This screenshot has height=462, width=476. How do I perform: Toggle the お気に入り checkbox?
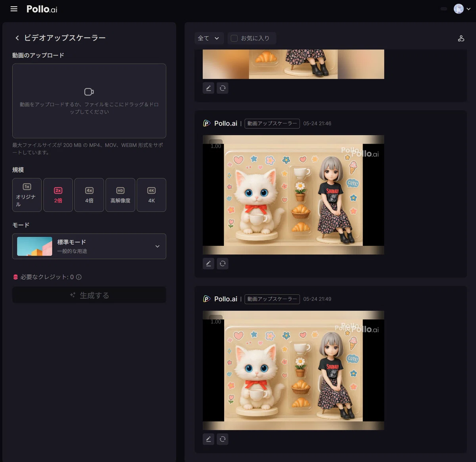(234, 38)
